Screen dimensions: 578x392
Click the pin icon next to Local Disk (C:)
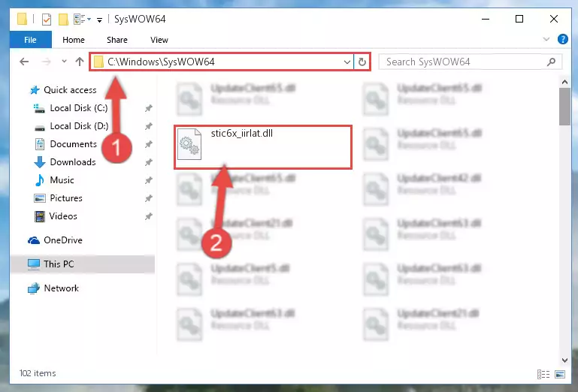click(x=148, y=108)
